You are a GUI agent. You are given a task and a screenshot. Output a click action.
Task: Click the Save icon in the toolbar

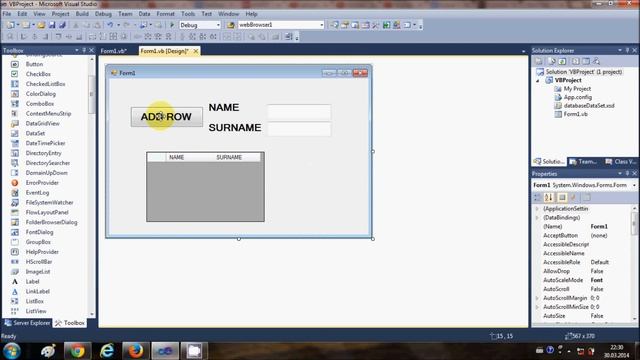[x=52, y=25]
